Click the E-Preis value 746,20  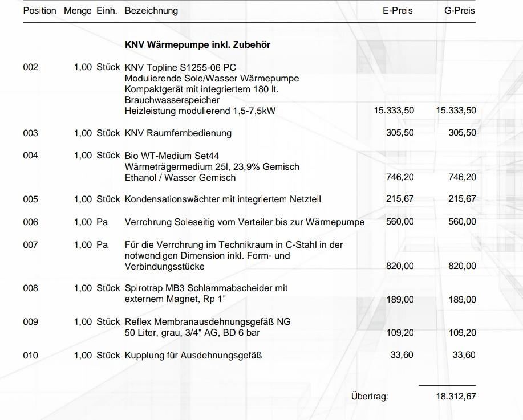(400, 177)
